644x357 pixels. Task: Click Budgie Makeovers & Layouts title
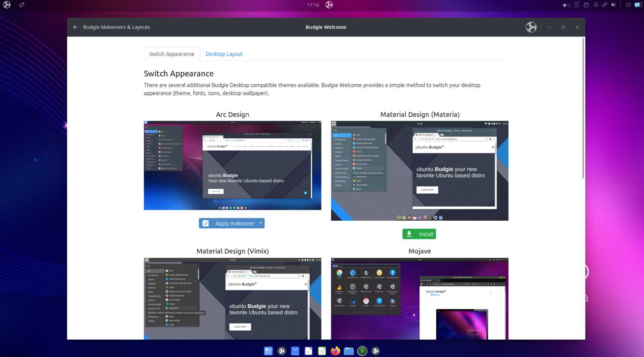pos(116,27)
